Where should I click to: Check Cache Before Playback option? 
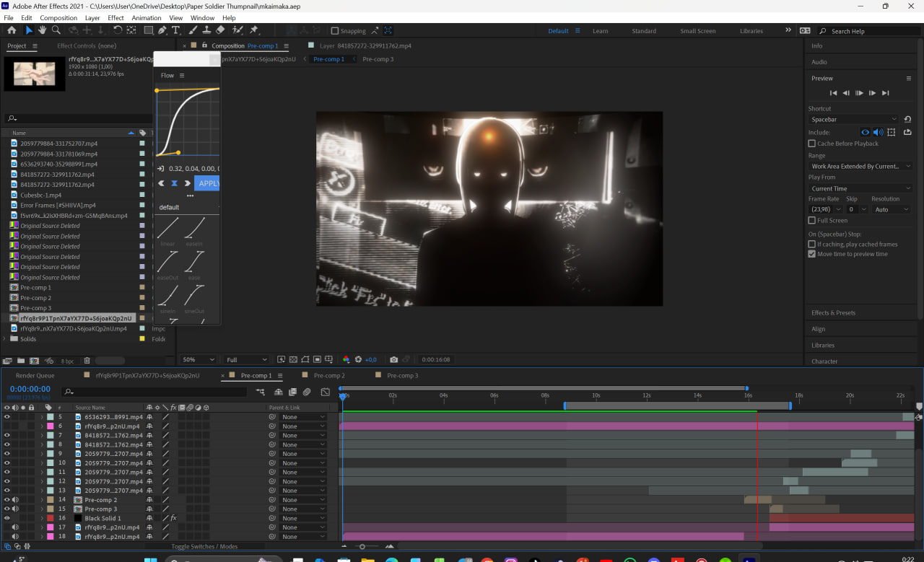pos(812,144)
